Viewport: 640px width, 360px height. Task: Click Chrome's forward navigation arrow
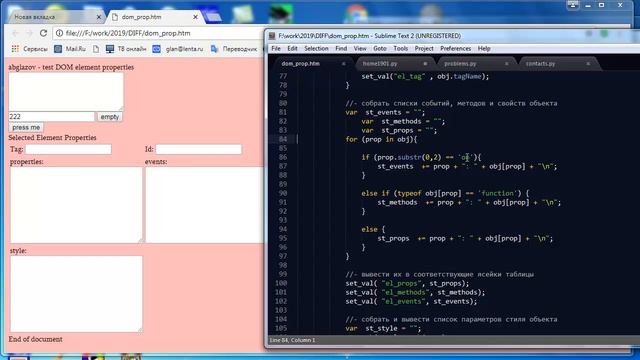29,33
